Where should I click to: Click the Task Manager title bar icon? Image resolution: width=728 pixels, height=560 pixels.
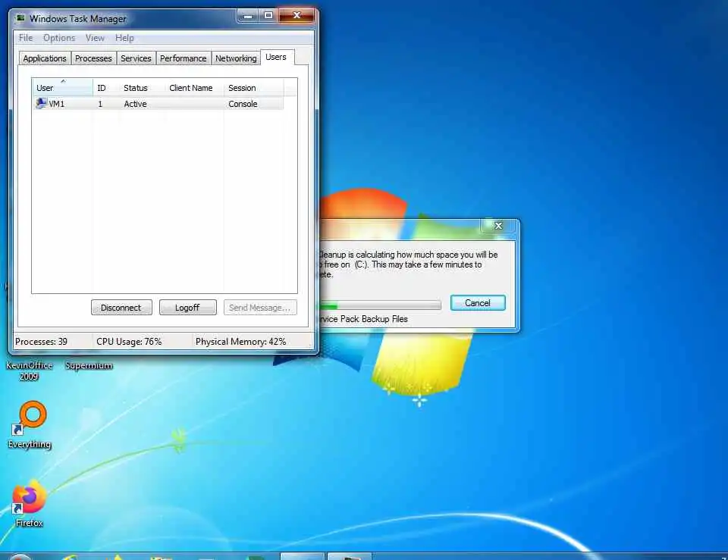click(x=20, y=18)
